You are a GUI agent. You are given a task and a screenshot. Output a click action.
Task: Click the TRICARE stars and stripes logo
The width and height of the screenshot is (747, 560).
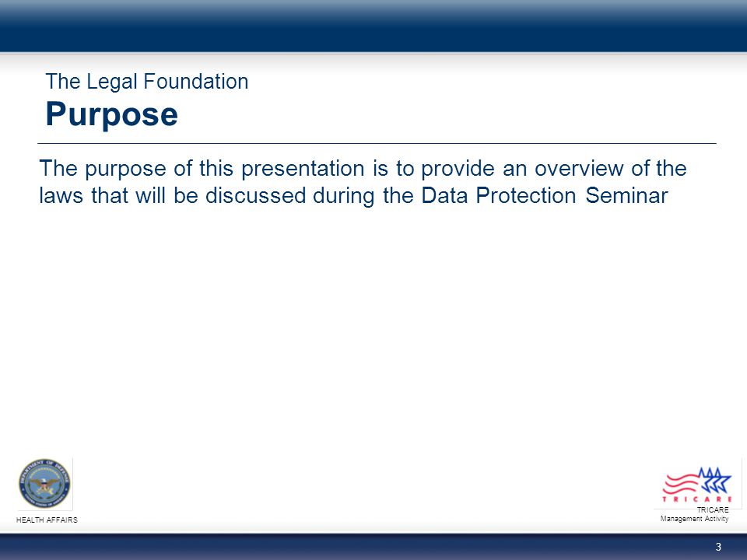pyautogui.click(x=697, y=485)
